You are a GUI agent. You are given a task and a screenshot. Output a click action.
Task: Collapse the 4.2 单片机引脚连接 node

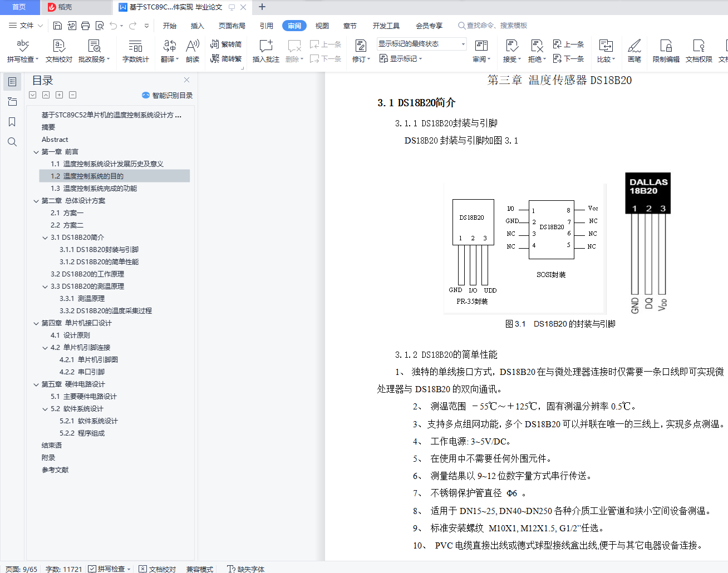45,348
